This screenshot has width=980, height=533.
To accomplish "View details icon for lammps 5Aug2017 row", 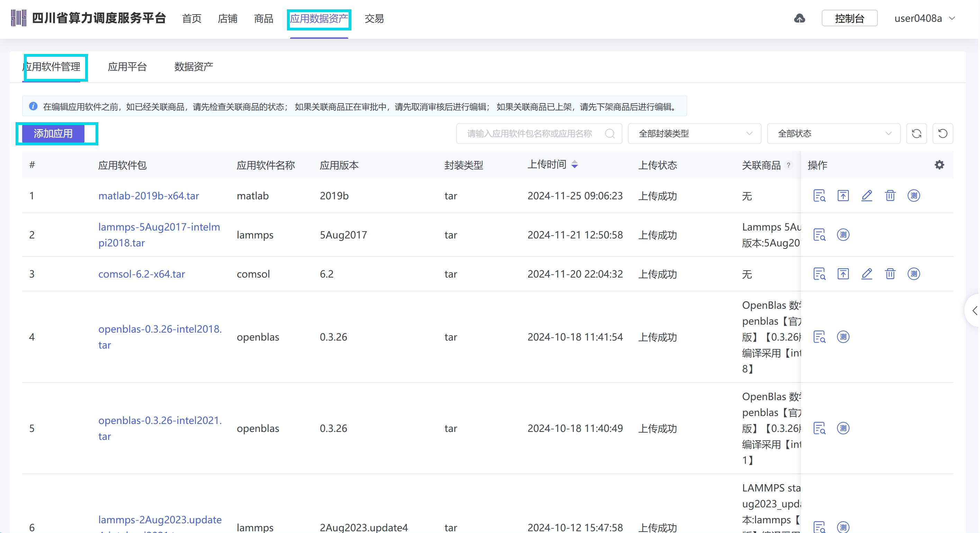I will click(819, 235).
